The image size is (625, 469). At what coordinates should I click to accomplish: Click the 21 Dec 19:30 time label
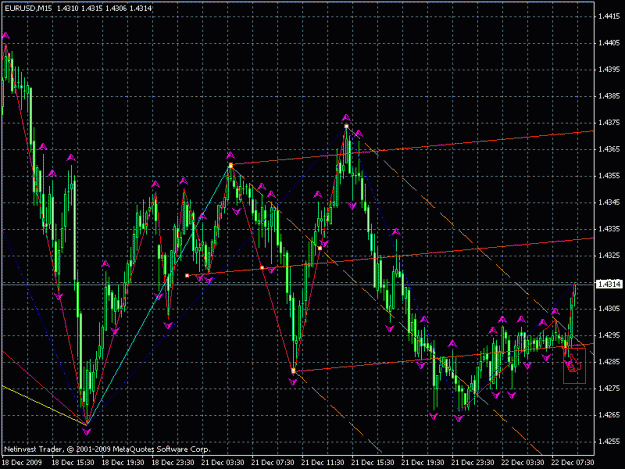423,463
